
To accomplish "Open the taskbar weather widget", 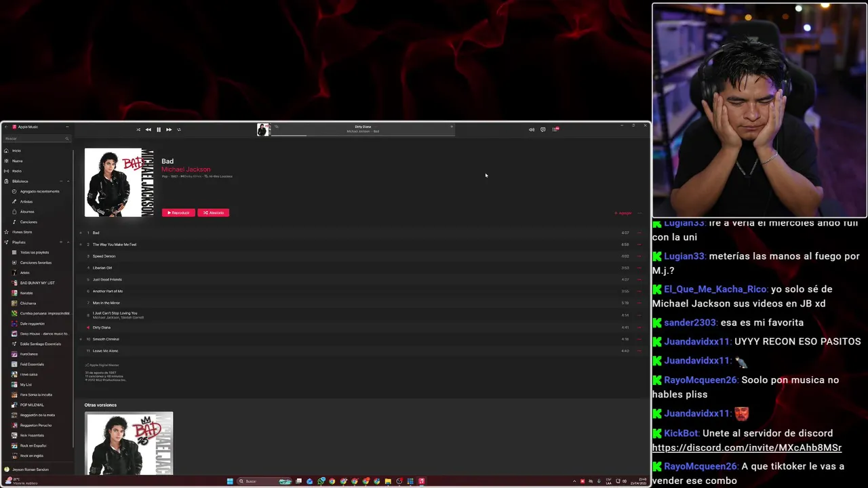I will [x=20, y=481].
